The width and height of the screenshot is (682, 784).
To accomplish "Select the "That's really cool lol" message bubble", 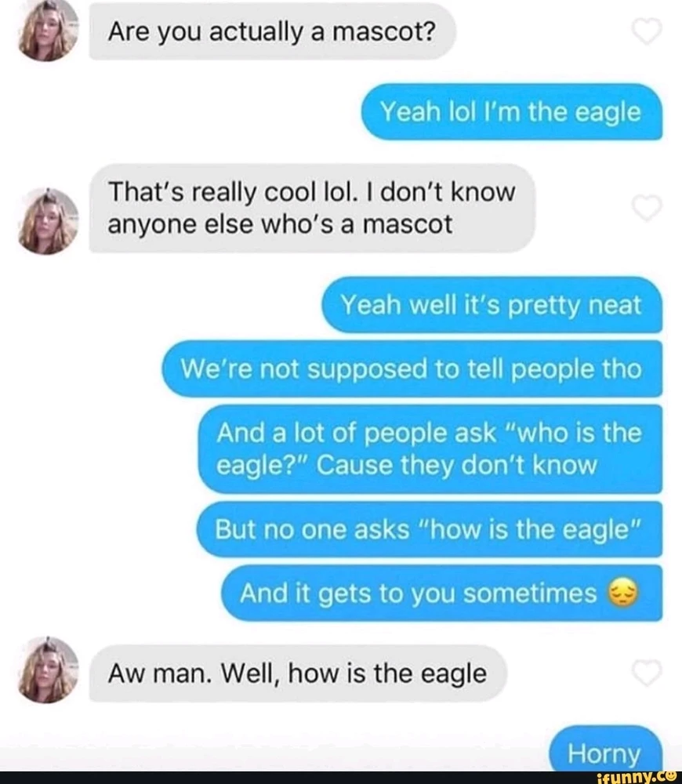I will point(312,208).
